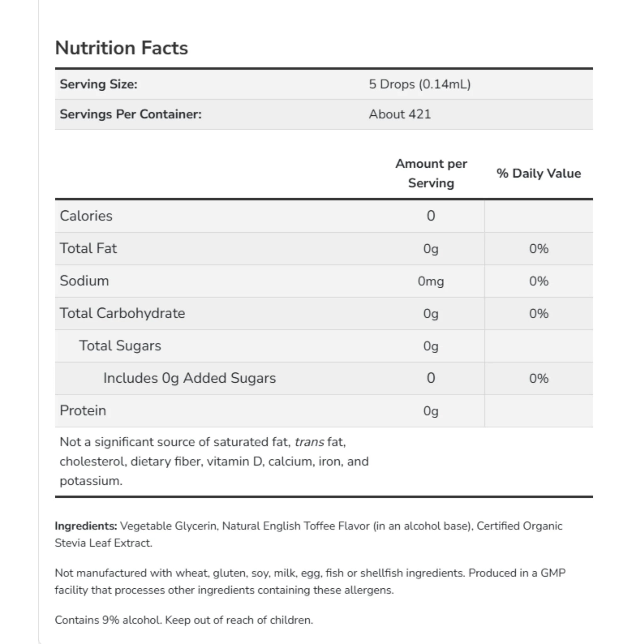Click the 5 Drops (0.14mL) value

pyautogui.click(x=420, y=84)
